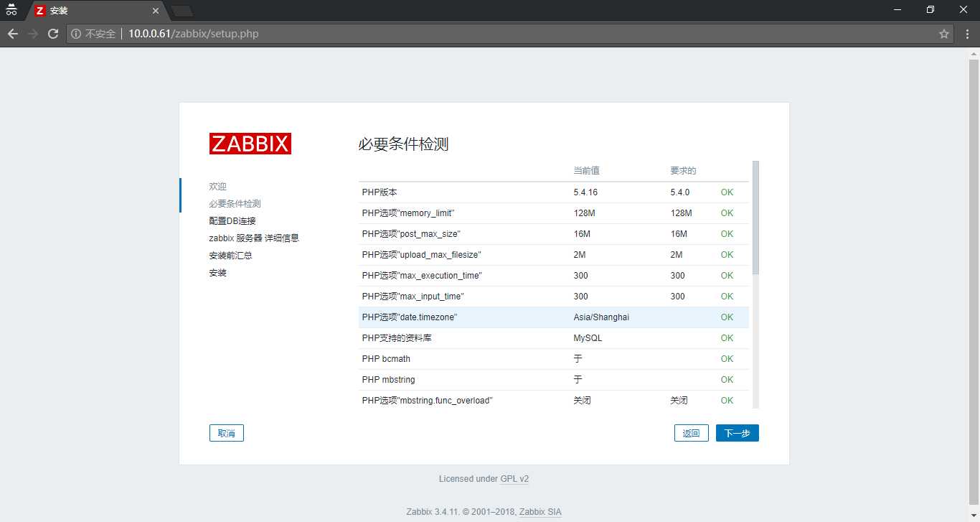The image size is (980, 522).
Task: Click the PHP bcmath row label
Action: [x=386, y=359]
